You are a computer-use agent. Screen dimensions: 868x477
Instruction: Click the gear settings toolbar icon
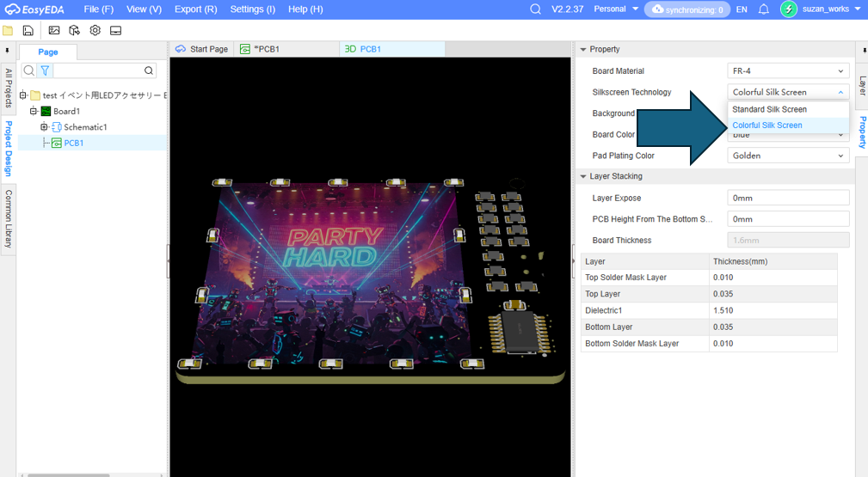point(95,30)
